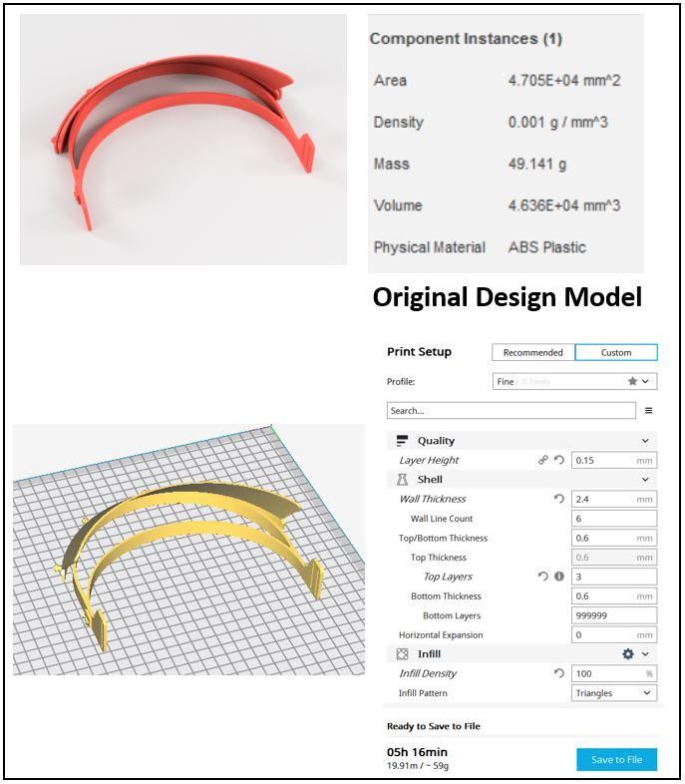
Task: Switch to the Custom print setup tab
Action: tap(616, 352)
